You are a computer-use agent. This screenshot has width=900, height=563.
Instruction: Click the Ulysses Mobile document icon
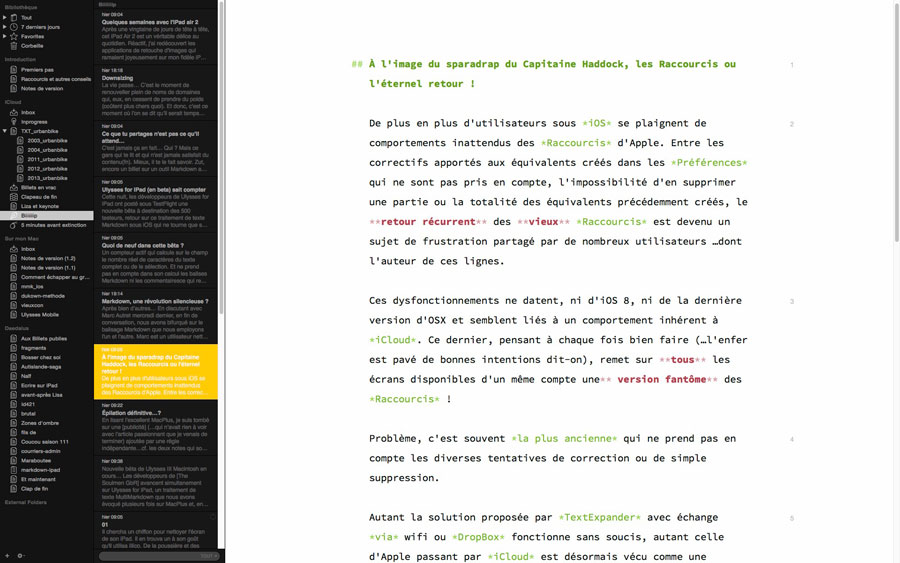coord(14,314)
